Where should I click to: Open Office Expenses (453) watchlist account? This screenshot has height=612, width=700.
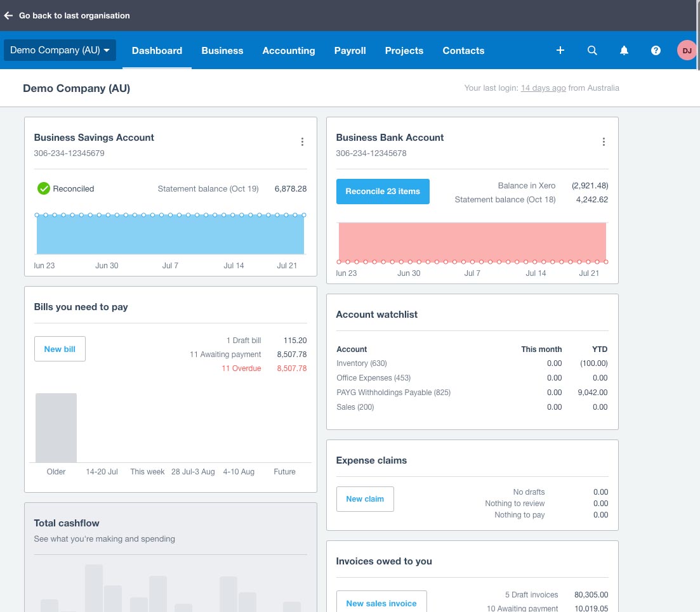click(x=374, y=378)
